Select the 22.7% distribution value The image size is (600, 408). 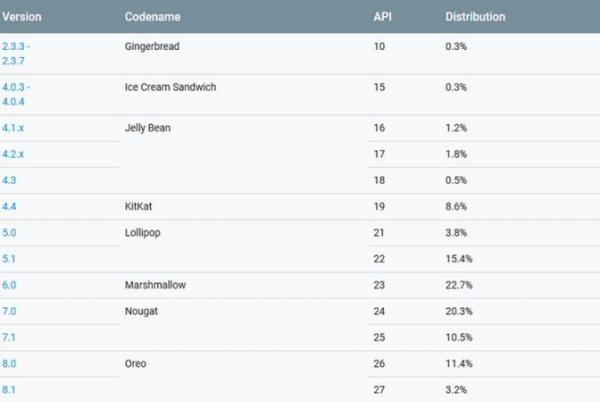459,284
